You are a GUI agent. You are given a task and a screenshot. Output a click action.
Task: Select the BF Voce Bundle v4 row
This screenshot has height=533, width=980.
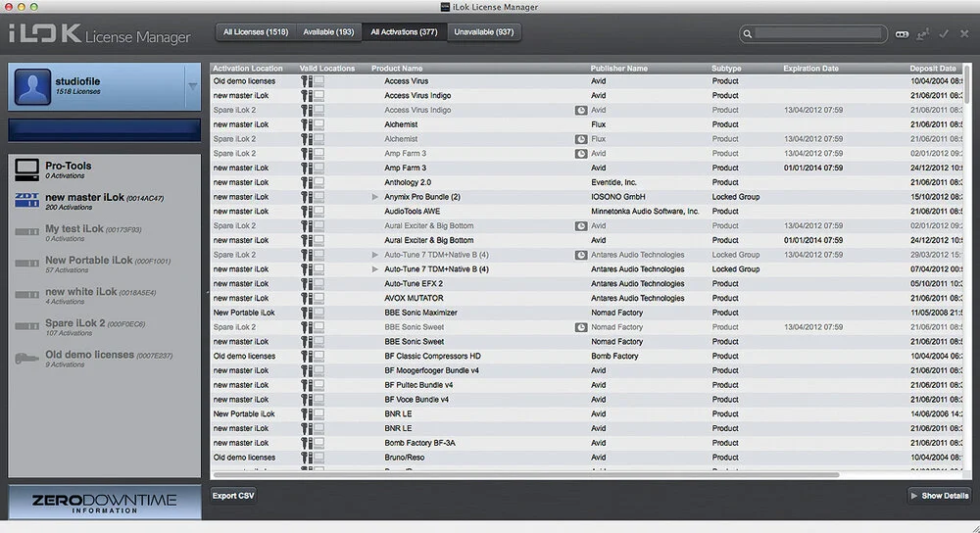[x=587, y=400]
